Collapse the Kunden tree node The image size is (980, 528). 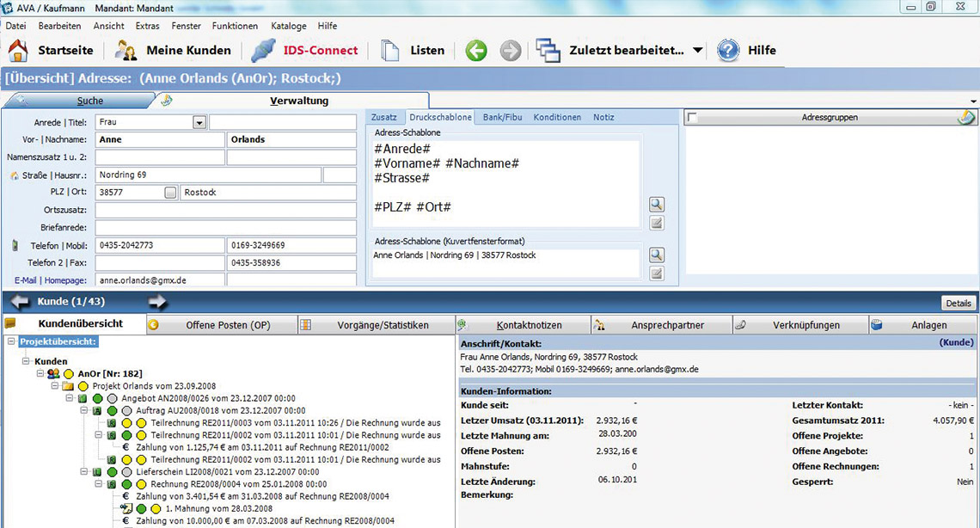[27, 362]
